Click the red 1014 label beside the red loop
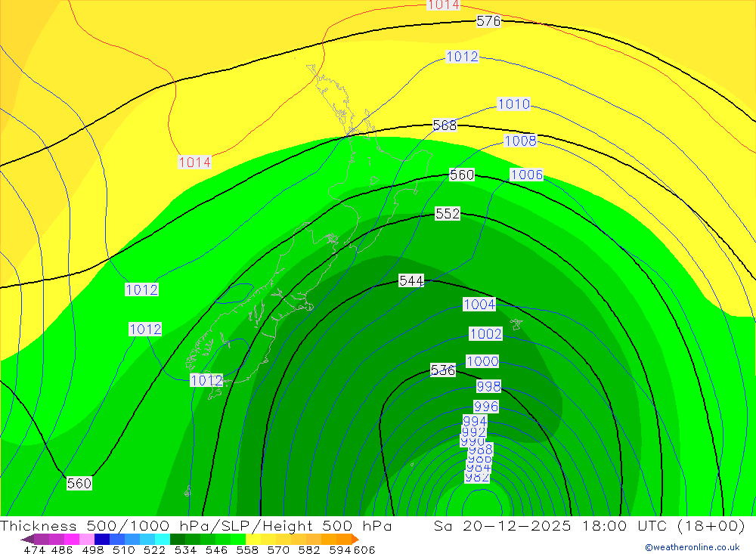The height and width of the screenshot is (554, 756). [x=195, y=162]
